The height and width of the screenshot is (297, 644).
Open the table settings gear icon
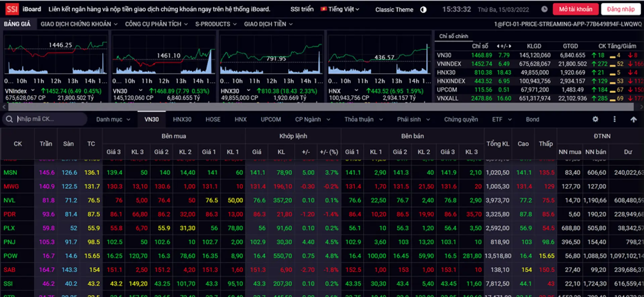[595, 119]
